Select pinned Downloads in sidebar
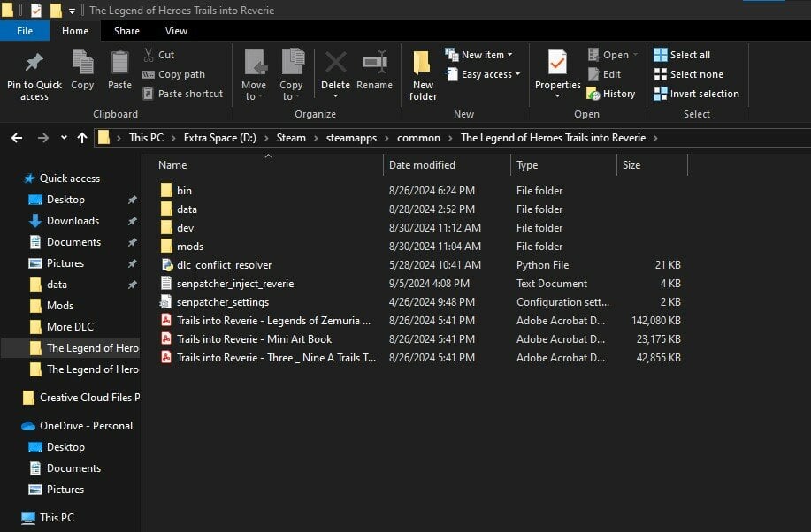The width and height of the screenshot is (811, 532). coord(73,221)
